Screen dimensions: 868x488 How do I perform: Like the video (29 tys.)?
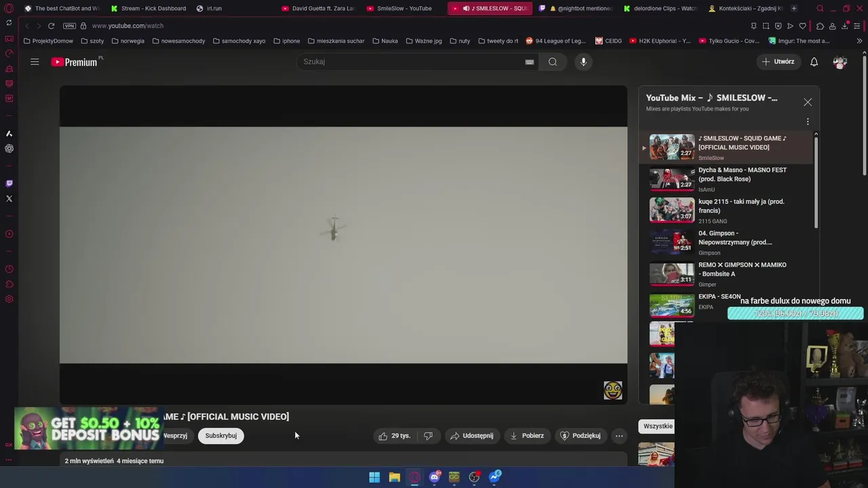[x=394, y=436]
